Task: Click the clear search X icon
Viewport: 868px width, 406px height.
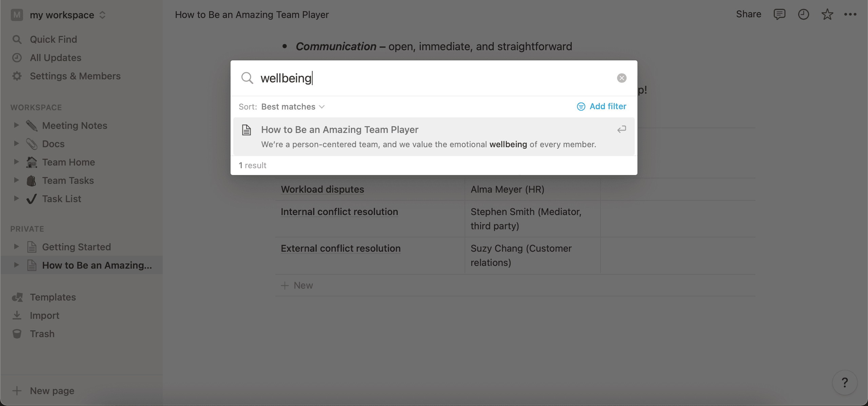Action: pyautogui.click(x=622, y=78)
